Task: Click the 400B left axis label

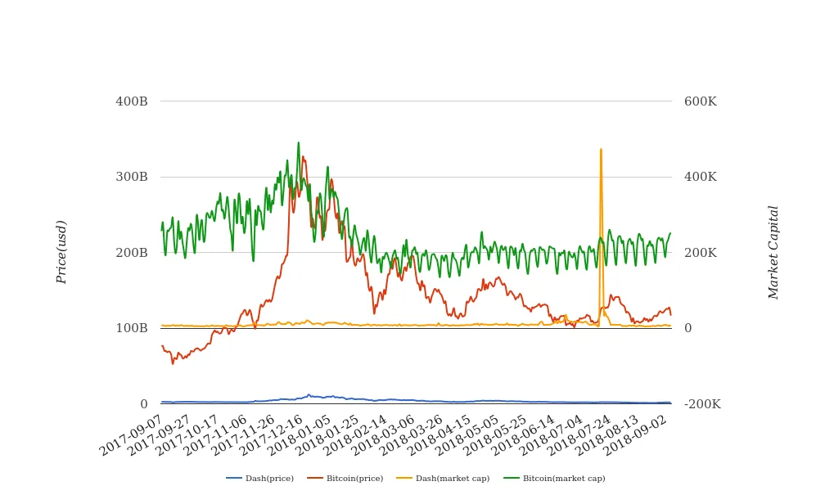Action: [132, 101]
